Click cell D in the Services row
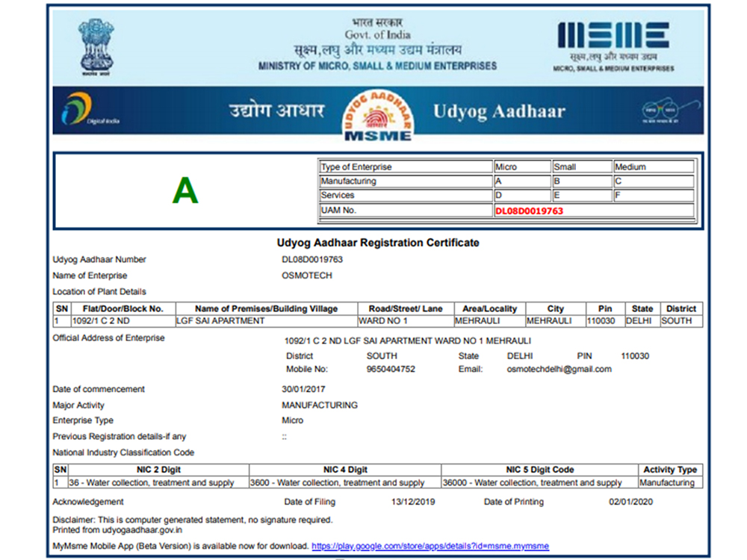 (522, 195)
